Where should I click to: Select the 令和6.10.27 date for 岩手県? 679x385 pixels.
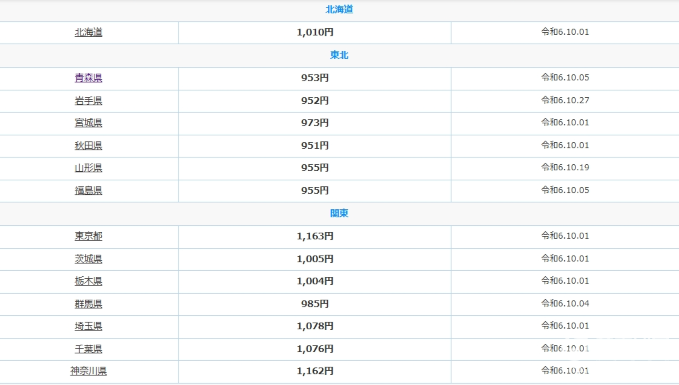(x=565, y=100)
